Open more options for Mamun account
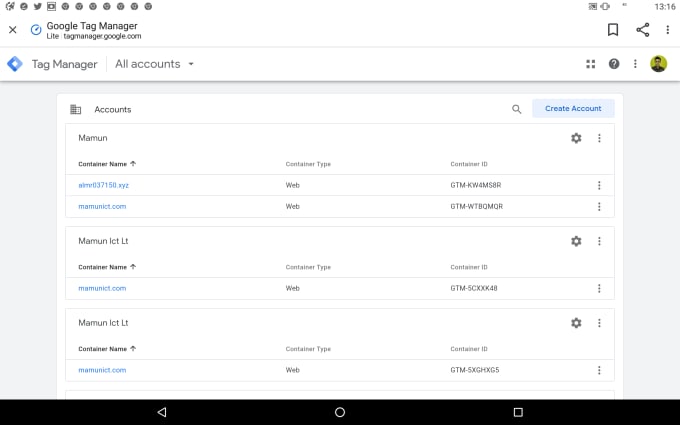680x425 pixels. click(599, 138)
